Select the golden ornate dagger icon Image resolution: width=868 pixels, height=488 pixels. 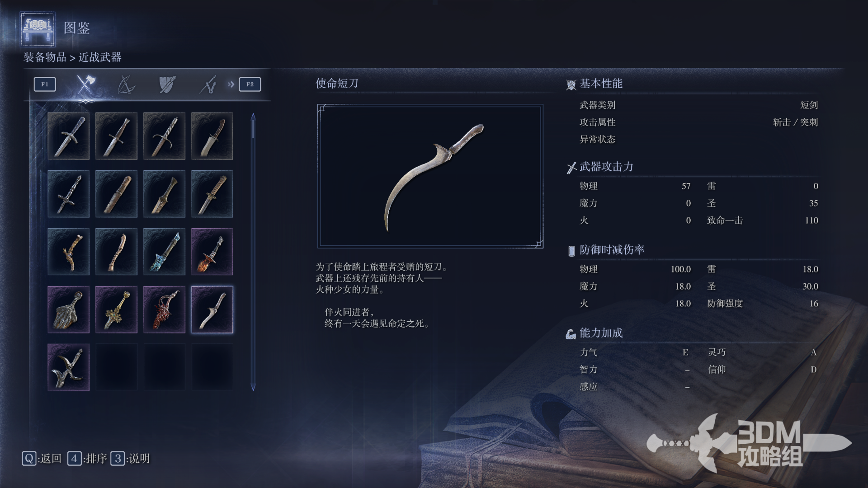coord(117,310)
